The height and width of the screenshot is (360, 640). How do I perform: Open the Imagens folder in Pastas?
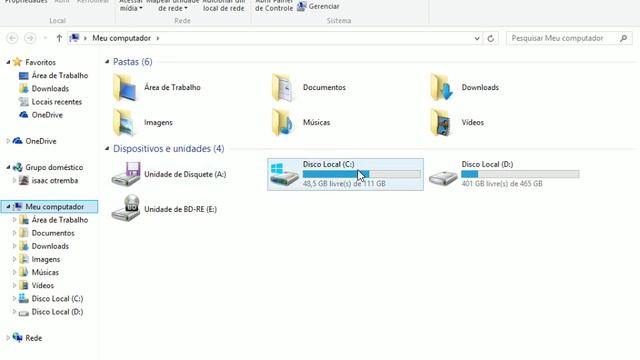tap(143, 122)
